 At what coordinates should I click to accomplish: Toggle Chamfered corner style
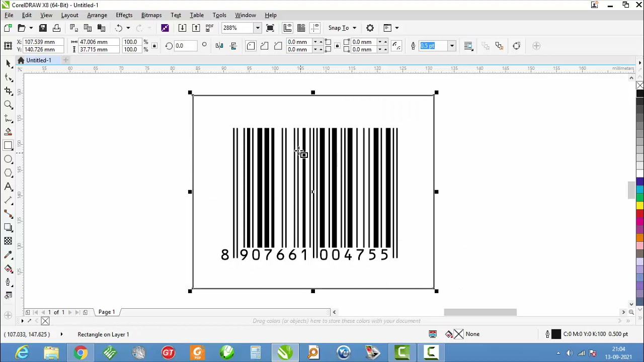278,46
